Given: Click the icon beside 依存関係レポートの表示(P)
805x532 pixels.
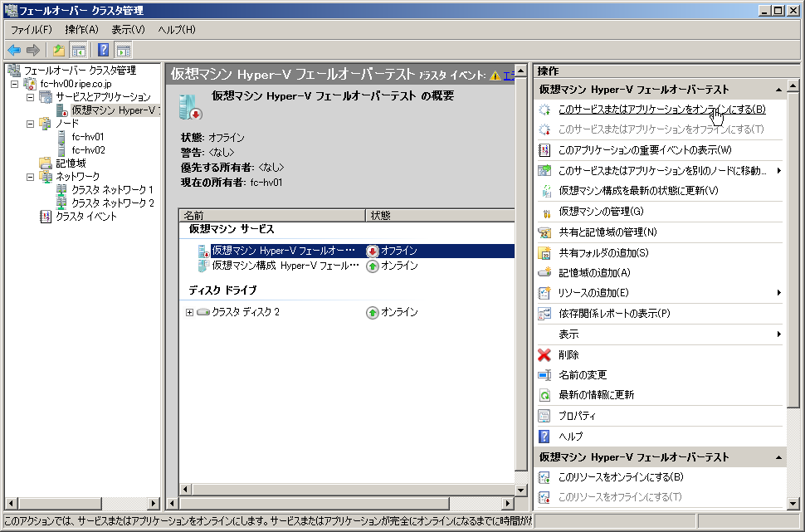Looking at the screenshot, I should [x=544, y=313].
